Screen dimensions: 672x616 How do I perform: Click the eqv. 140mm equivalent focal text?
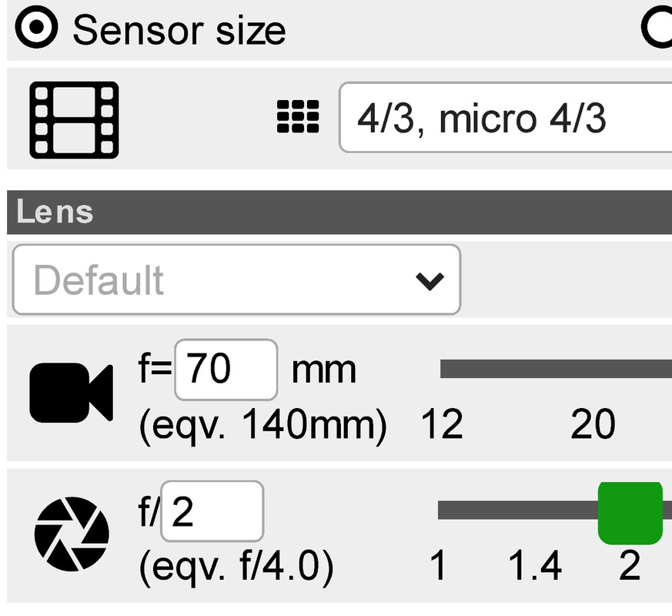tap(262, 425)
